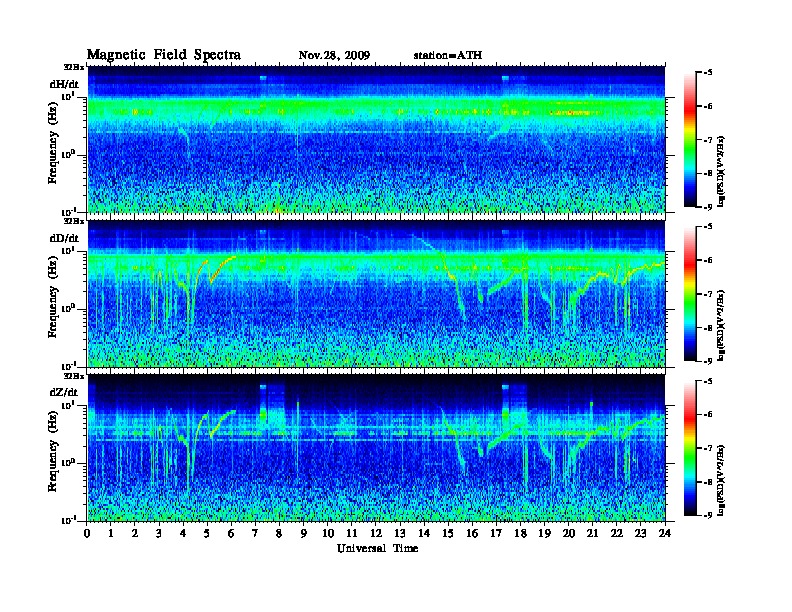This screenshot has width=792, height=612.
Task: Click hour tick label "18" on time axis
Action: (520, 533)
